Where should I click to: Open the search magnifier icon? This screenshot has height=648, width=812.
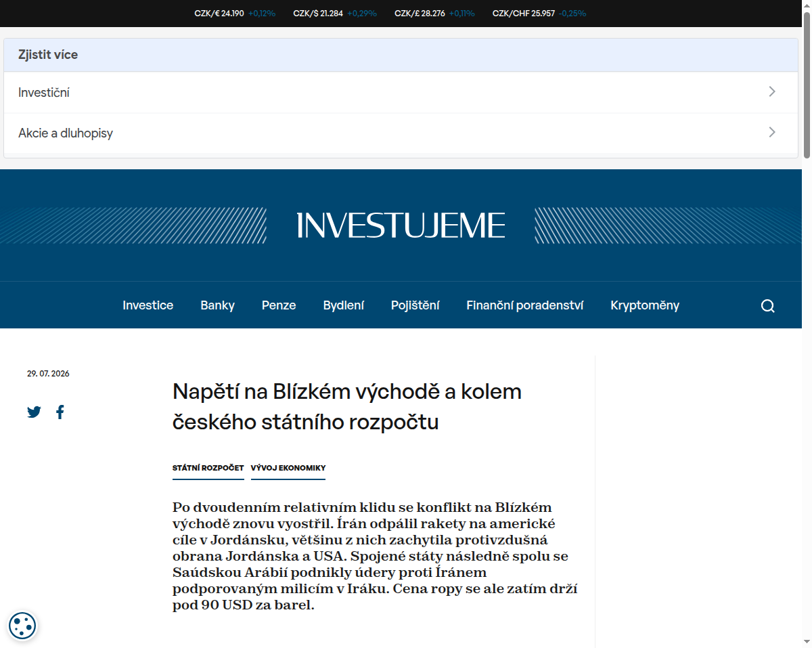pyautogui.click(x=767, y=306)
